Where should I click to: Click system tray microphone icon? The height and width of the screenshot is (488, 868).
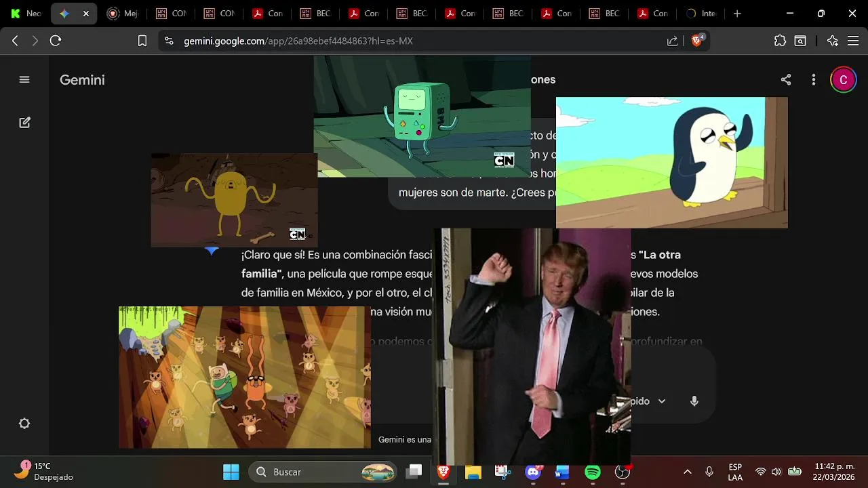(x=709, y=472)
